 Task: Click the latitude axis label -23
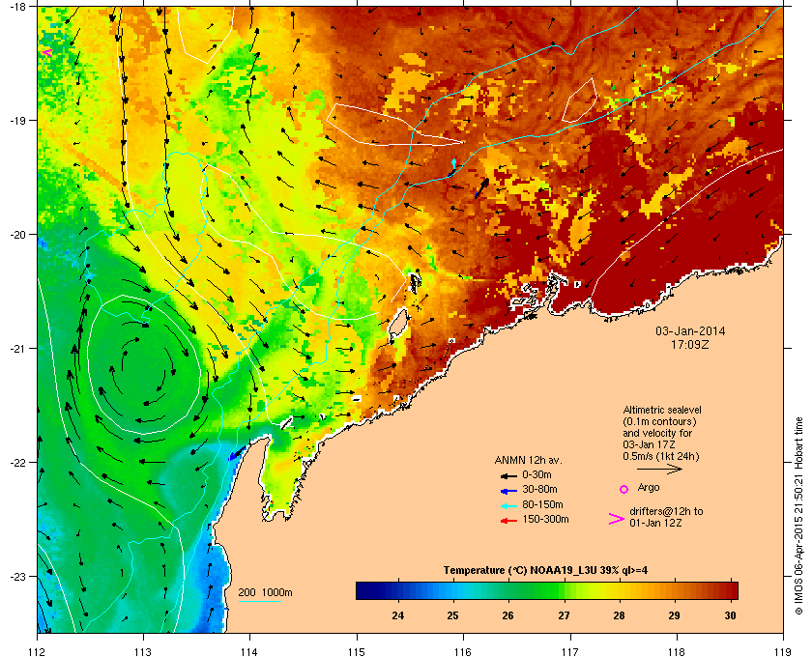point(17,576)
